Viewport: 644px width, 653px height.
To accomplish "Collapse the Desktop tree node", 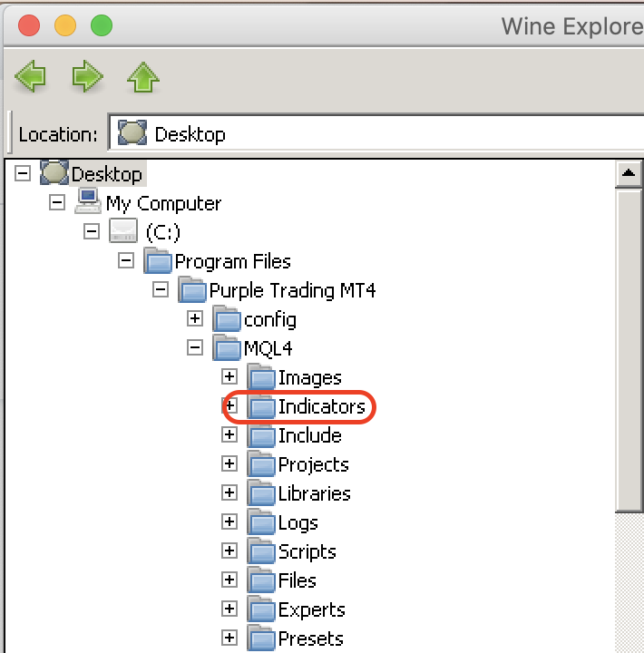I will point(23,173).
